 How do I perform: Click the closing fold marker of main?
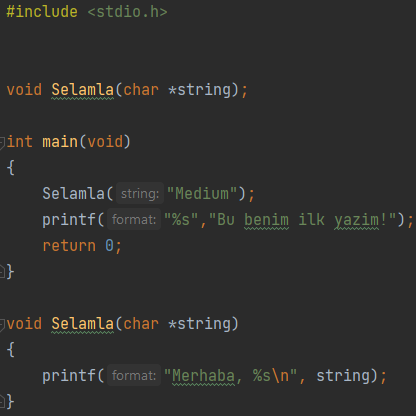[x=2, y=272]
